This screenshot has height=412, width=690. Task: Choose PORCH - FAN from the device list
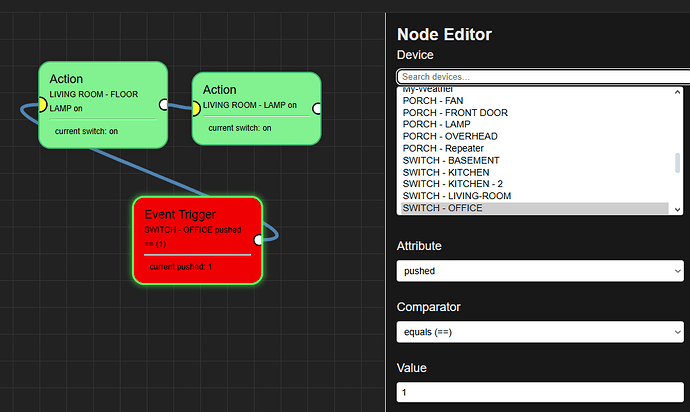434,100
